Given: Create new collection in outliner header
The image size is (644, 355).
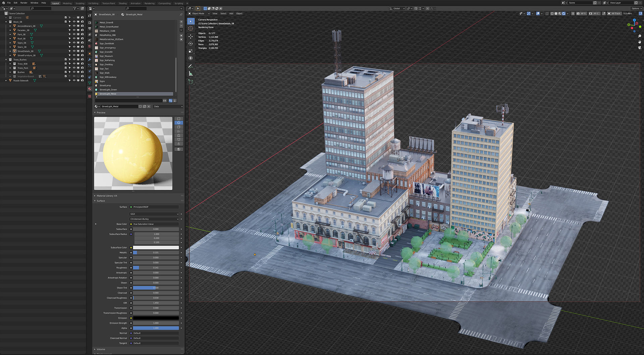Looking at the screenshot, I should [x=83, y=8].
